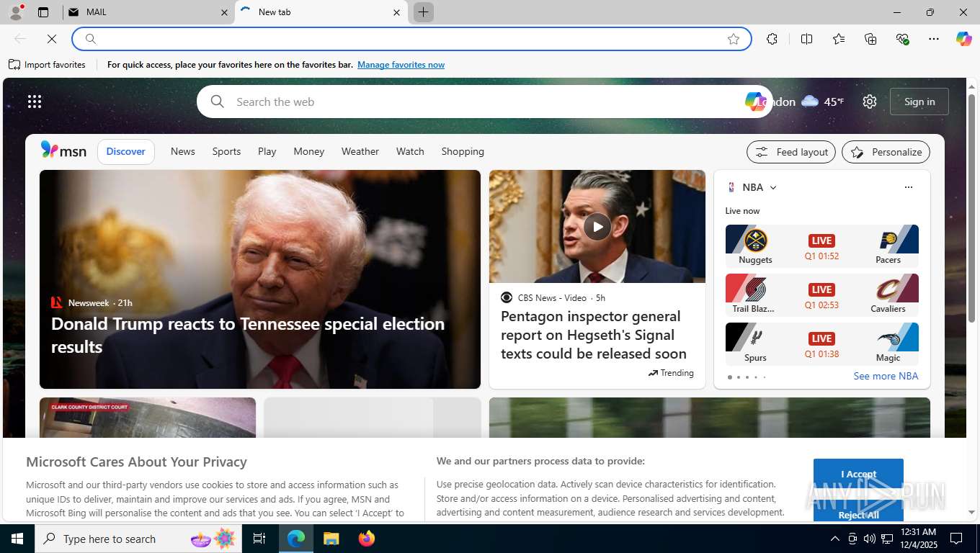Open the Shopping section
Image resolution: width=980 pixels, height=553 pixels.
coord(463,151)
